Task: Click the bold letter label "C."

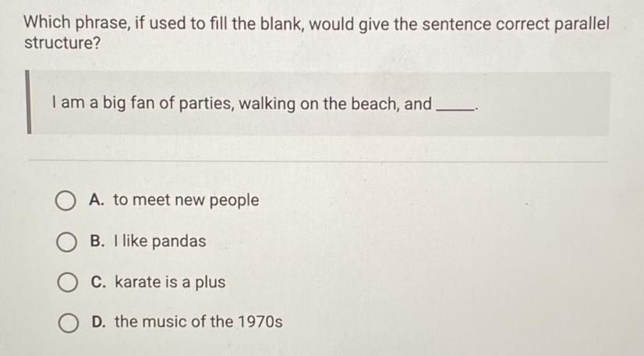Action: 98,282
